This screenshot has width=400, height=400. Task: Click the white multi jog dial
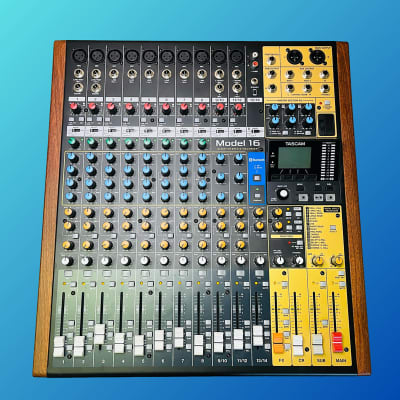pos(283,193)
